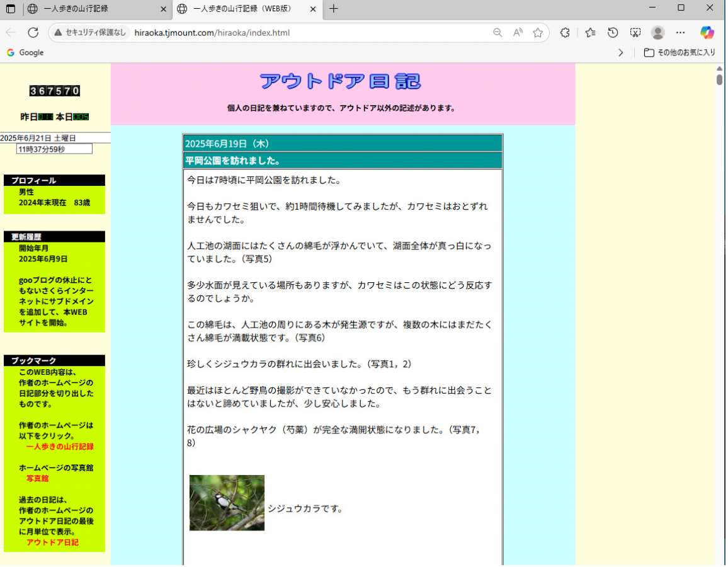Open the red 一人歩きの山行記録 link
The image size is (728, 567).
coord(60,447)
